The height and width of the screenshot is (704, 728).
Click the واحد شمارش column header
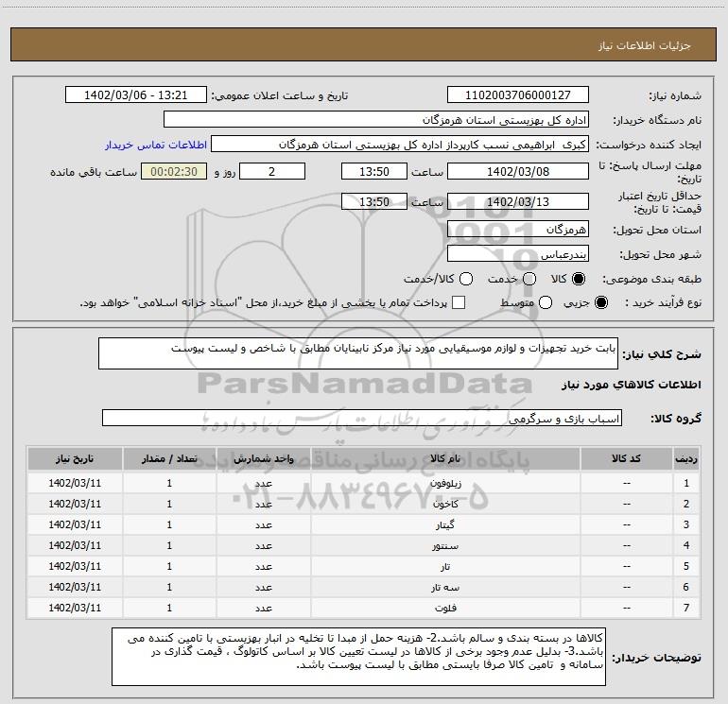pyautogui.click(x=263, y=458)
